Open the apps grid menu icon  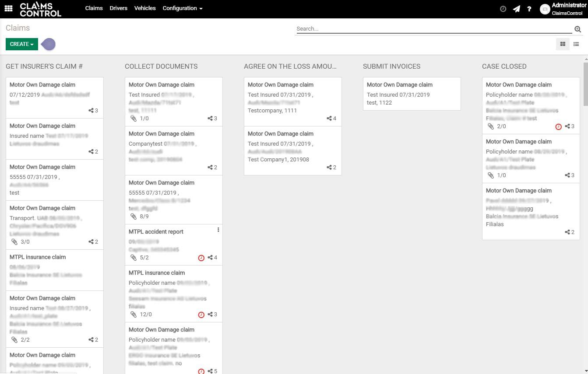[8, 8]
